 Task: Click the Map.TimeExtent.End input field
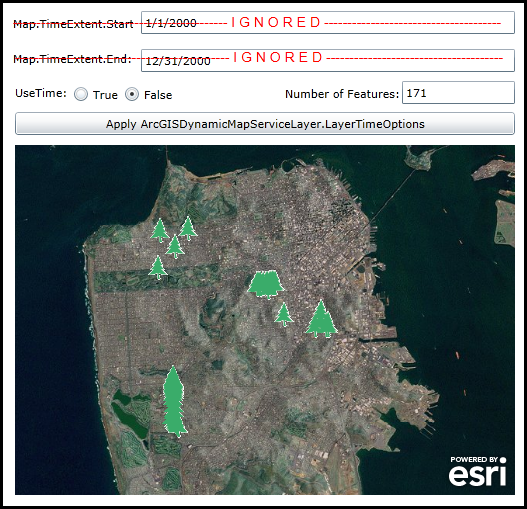pos(328,61)
